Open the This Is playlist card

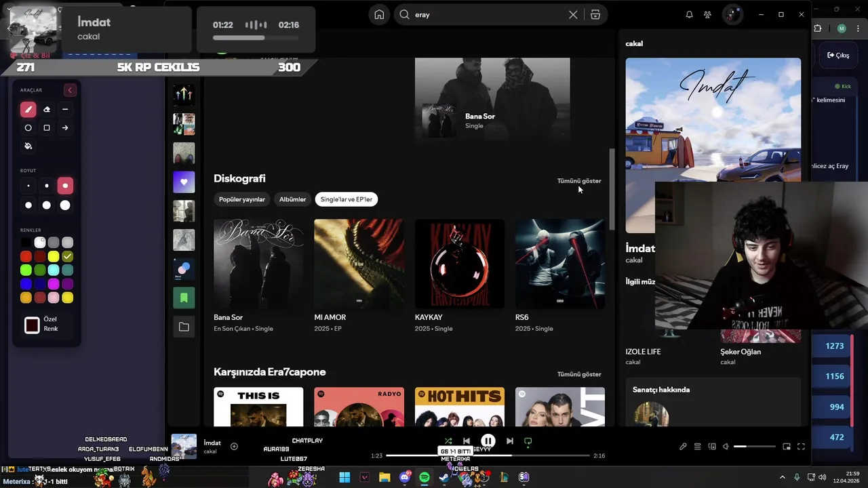click(x=258, y=407)
